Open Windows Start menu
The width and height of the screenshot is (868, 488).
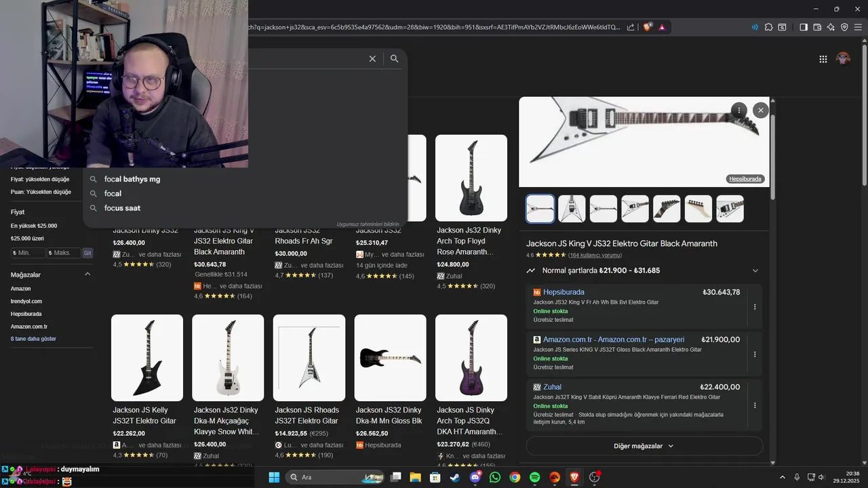[274, 477]
